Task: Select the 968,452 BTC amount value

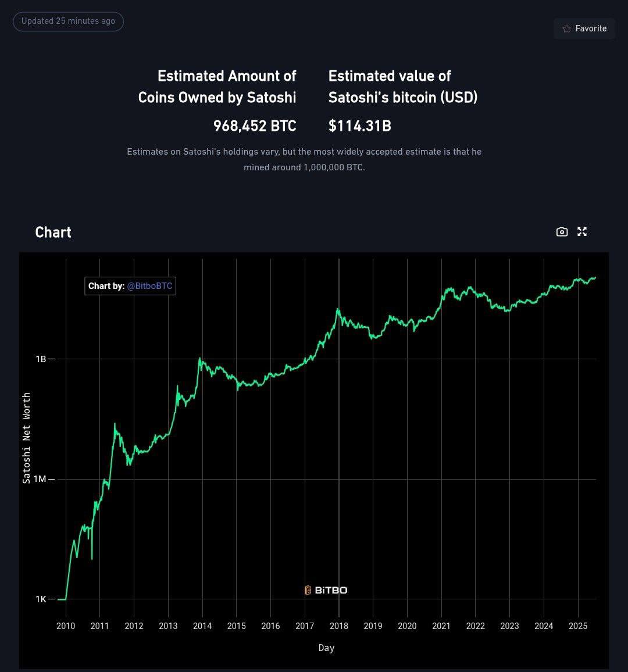Action: pyautogui.click(x=255, y=126)
